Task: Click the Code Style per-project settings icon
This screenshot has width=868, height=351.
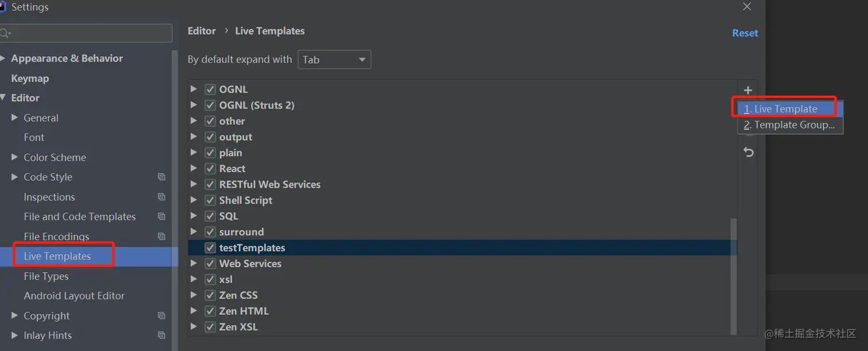Action: tap(161, 177)
